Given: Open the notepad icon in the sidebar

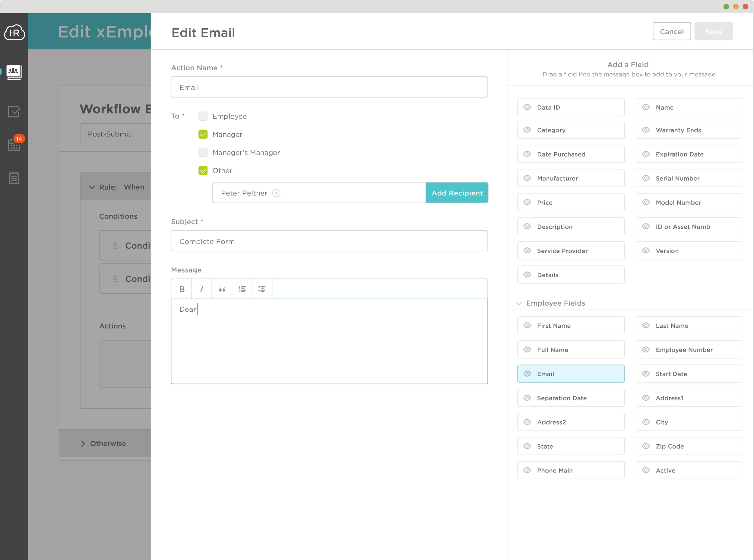Looking at the screenshot, I should [x=14, y=177].
